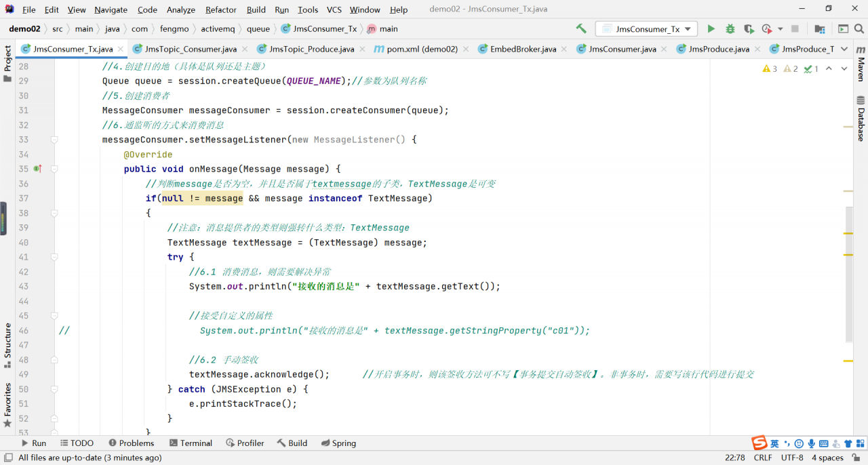Collapse the code block at line 33
The width and height of the screenshot is (868, 465).
(x=54, y=140)
